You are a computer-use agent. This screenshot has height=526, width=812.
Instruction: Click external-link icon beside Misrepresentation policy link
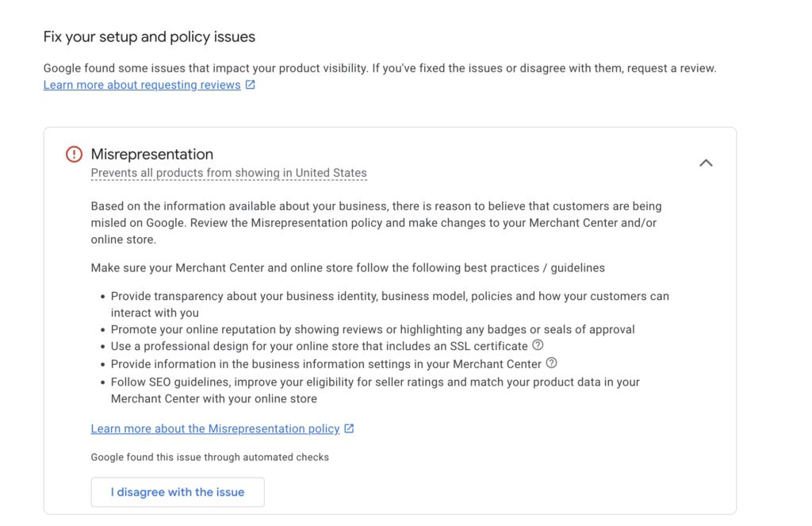click(349, 428)
